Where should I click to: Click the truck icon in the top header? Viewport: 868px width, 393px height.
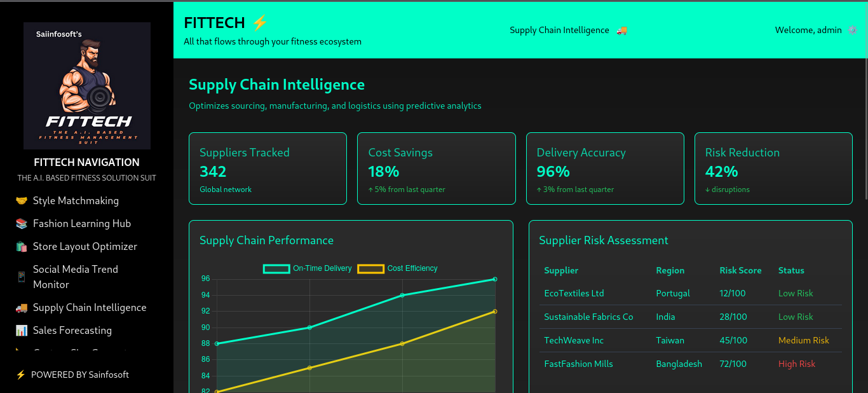click(x=621, y=31)
